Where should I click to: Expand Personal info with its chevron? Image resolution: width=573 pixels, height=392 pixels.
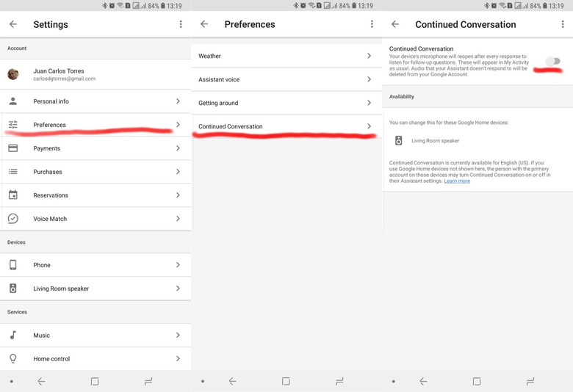[178, 101]
